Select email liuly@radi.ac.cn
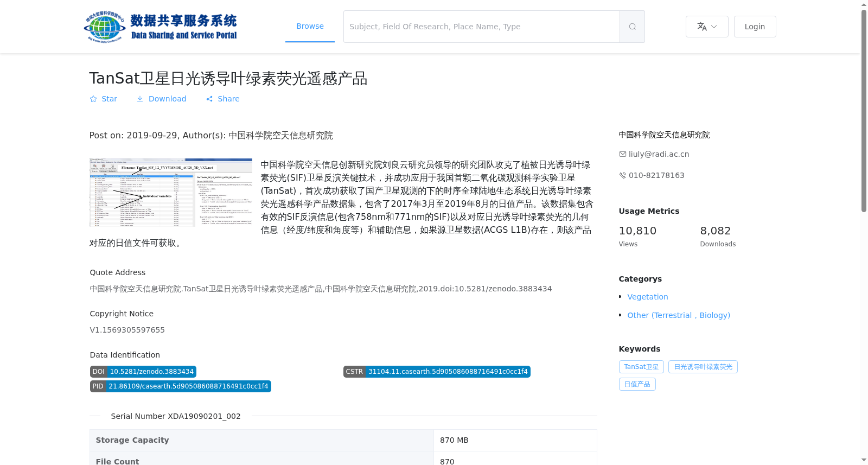Screen dimensions: 868x465 (x=659, y=154)
